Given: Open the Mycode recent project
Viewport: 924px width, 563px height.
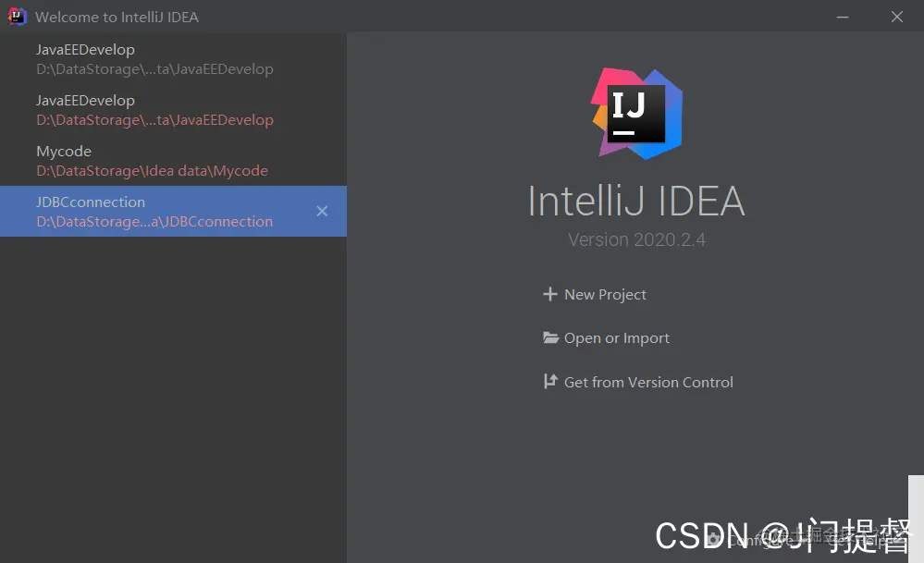Looking at the screenshot, I should tap(173, 160).
